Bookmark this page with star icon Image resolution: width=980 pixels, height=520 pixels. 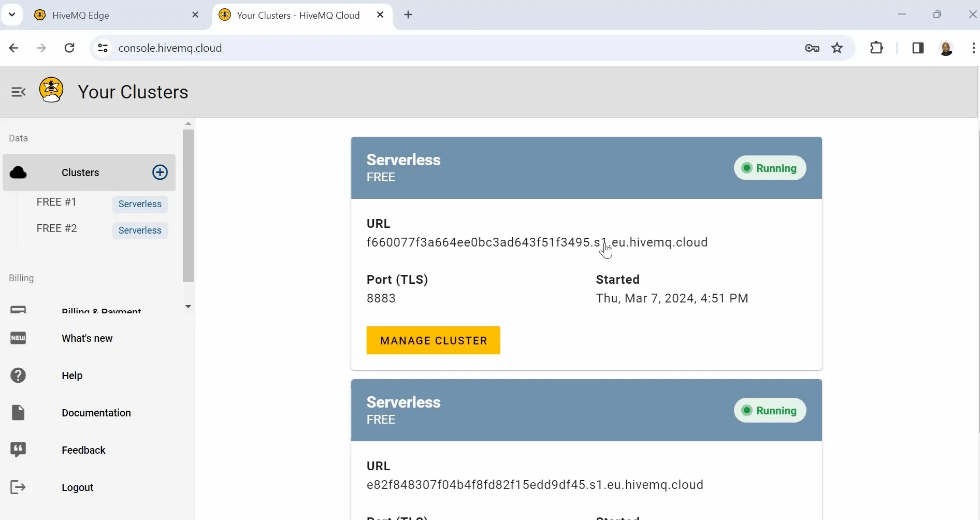[x=837, y=48]
